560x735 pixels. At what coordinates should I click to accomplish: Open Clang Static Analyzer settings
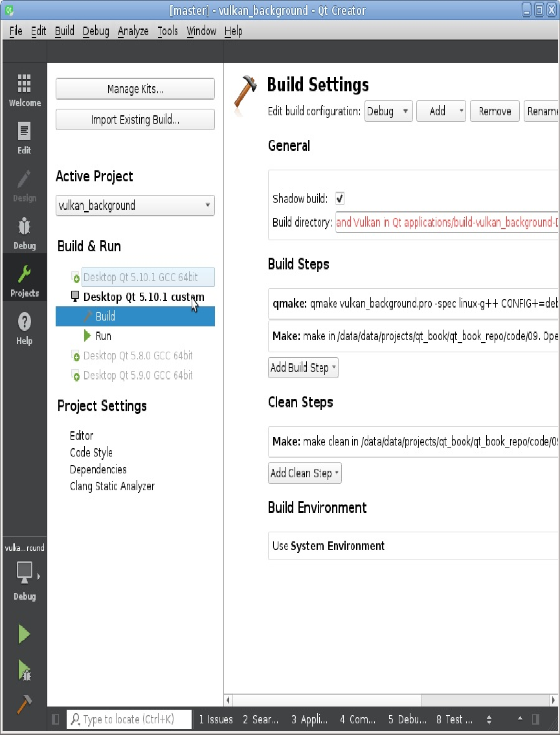pos(112,486)
